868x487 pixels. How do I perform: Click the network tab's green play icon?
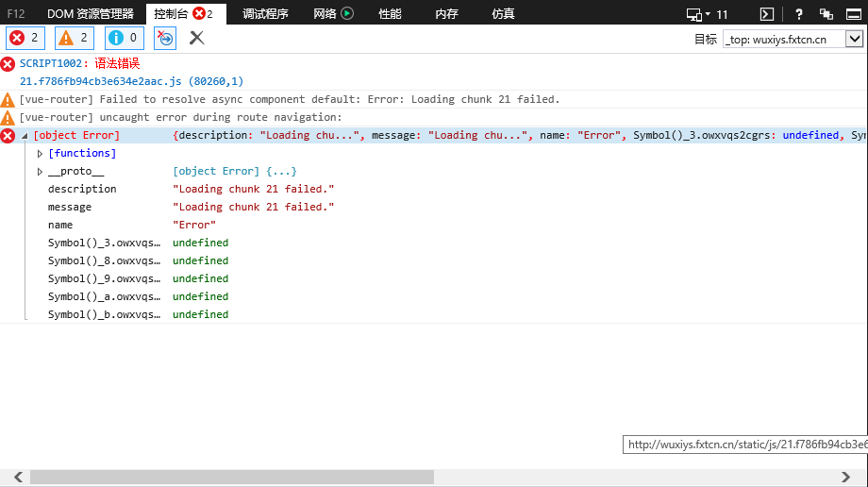click(347, 13)
